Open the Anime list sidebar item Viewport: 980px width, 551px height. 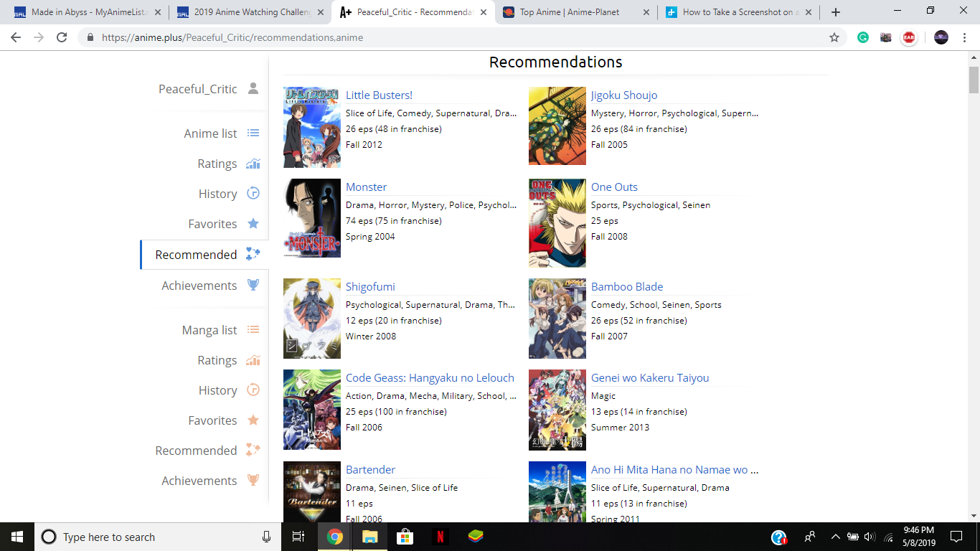point(210,133)
